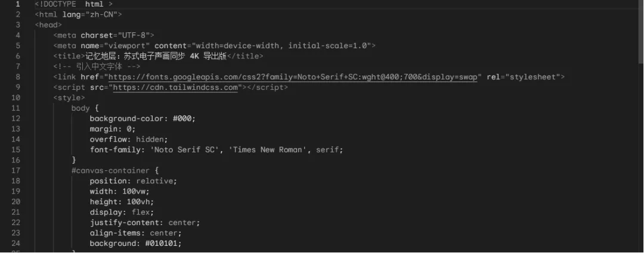This screenshot has height=253, width=644.
Task: Click line number 1 in gutter
Action: click(17, 4)
